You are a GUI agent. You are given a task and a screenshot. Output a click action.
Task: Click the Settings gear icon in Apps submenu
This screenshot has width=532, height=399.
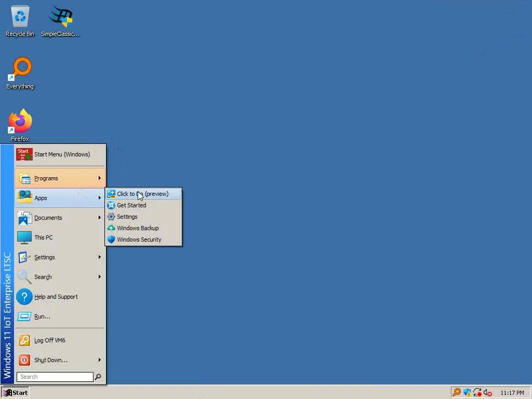tap(111, 217)
